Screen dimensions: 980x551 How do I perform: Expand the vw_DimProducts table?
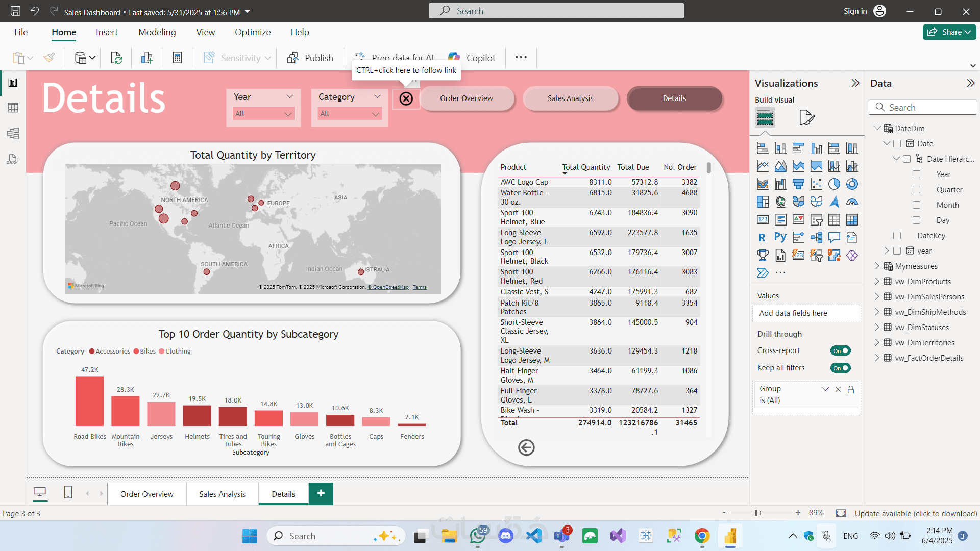click(877, 281)
